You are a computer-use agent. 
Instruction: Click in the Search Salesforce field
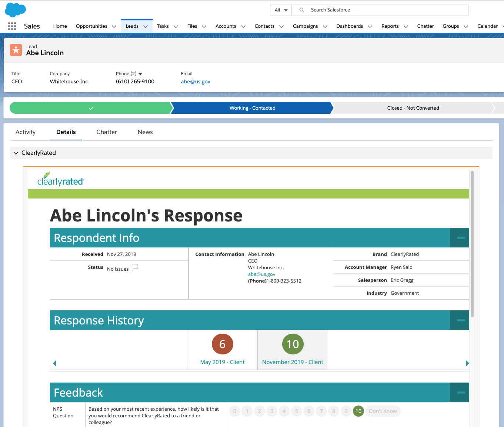coord(380,10)
